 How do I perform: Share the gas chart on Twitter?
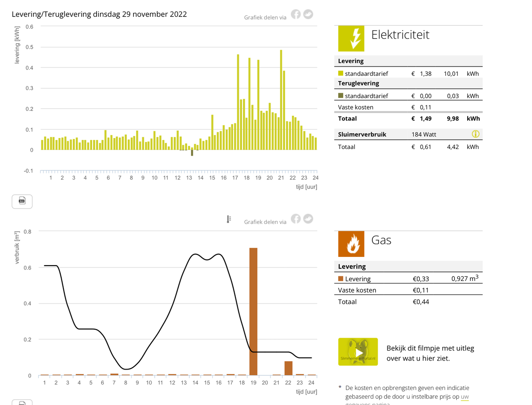coord(308,219)
